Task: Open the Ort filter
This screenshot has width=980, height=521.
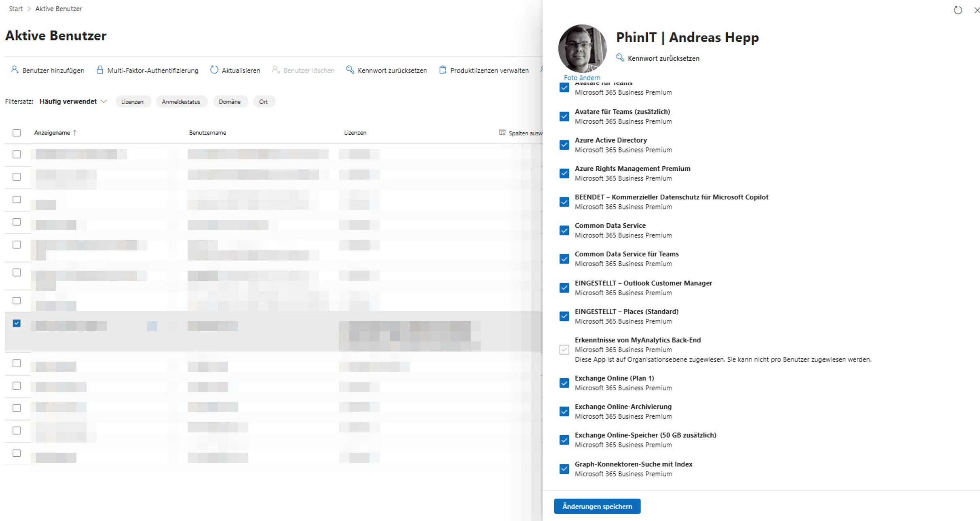Action: click(264, 102)
